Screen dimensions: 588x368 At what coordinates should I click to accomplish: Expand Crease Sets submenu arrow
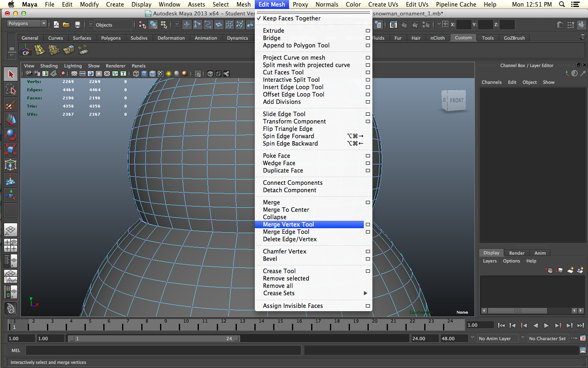click(x=365, y=293)
